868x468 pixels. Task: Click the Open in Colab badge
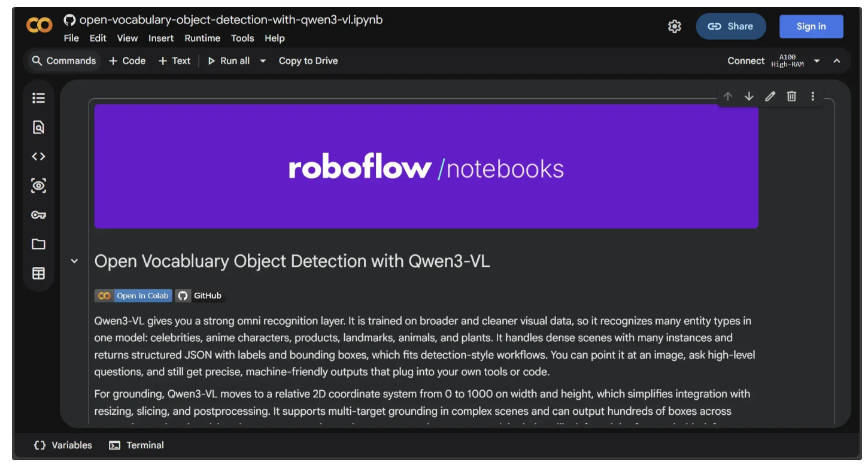pyautogui.click(x=133, y=296)
